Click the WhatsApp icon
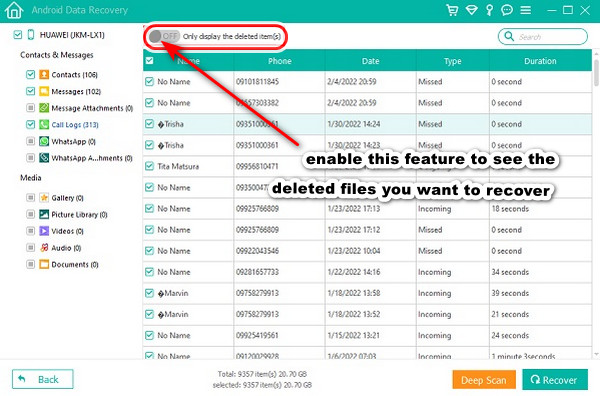 [x=44, y=141]
